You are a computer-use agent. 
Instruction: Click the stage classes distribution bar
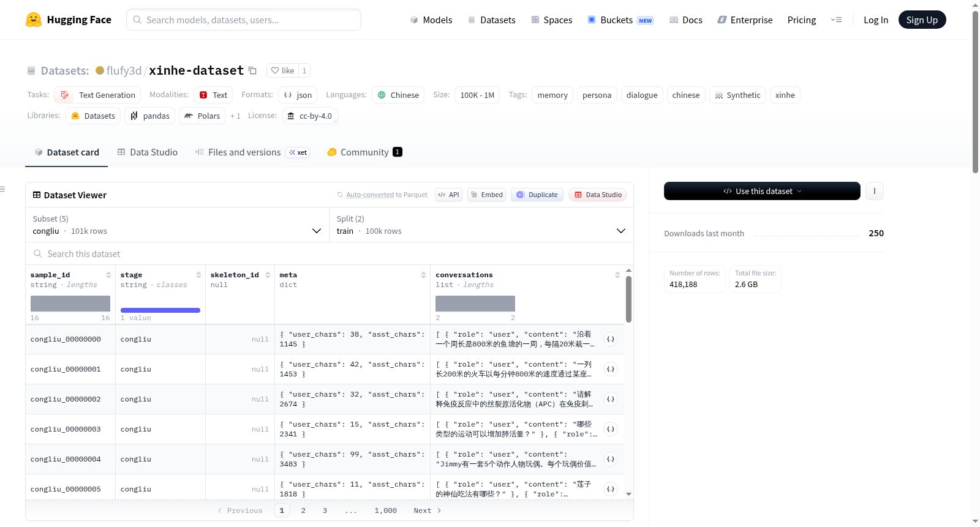coord(160,310)
